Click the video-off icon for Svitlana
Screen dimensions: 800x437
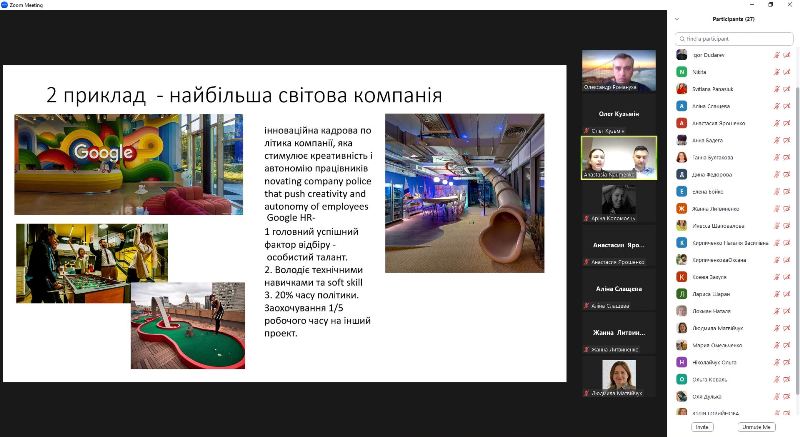click(787, 89)
